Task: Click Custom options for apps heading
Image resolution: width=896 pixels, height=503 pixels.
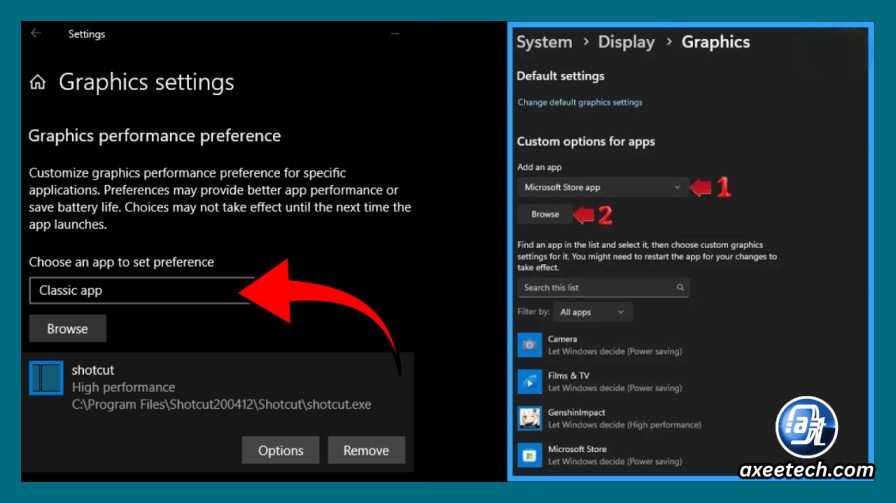Action: pyautogui.click(x=586, y=142)
